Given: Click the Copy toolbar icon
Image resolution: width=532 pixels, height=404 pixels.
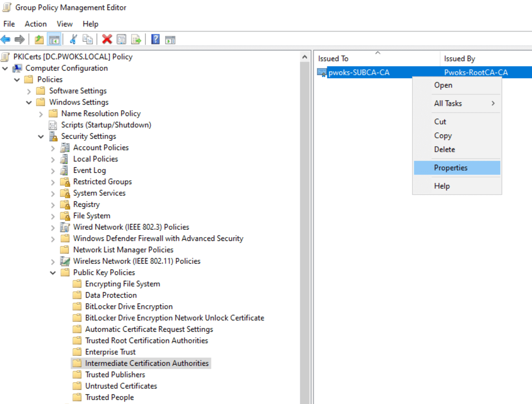Looking at the screenshot, I should (87, 40).
